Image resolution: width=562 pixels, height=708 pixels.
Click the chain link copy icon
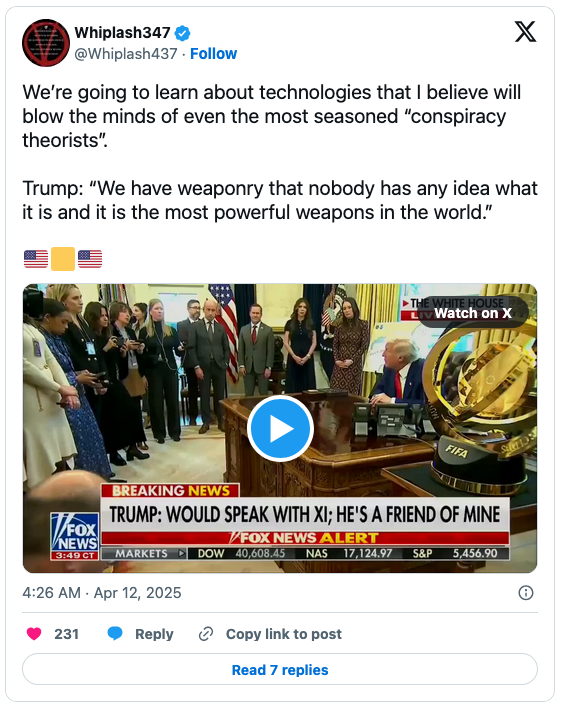click(206, 634)
